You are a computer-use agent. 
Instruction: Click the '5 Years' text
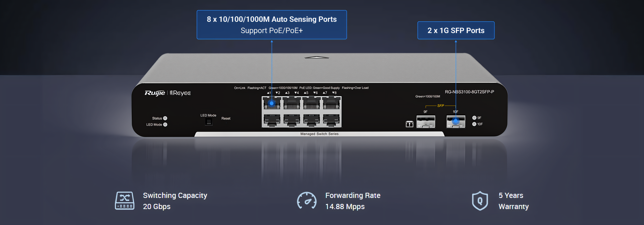pyautogui.click(x=511, y=196)
